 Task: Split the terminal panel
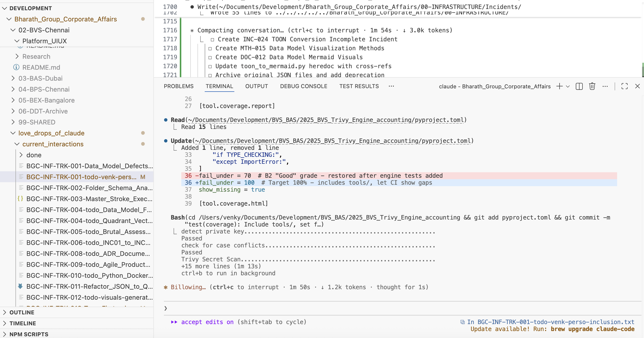tap(579, 86)
